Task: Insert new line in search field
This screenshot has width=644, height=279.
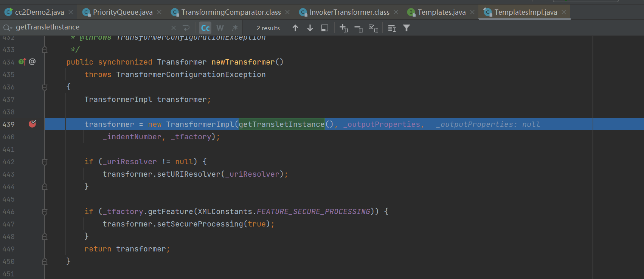Action: pos(186,28)
